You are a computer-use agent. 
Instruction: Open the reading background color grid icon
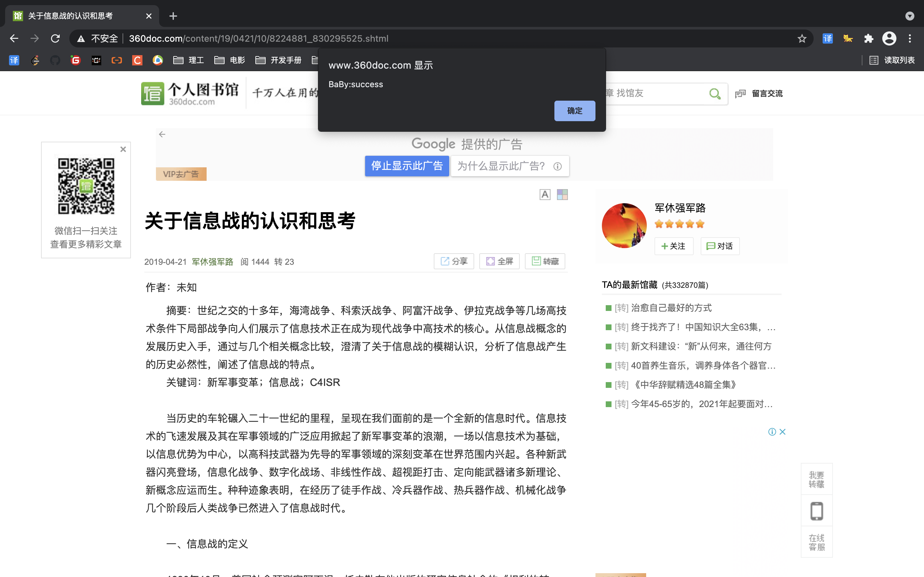(x=562, y=194)
